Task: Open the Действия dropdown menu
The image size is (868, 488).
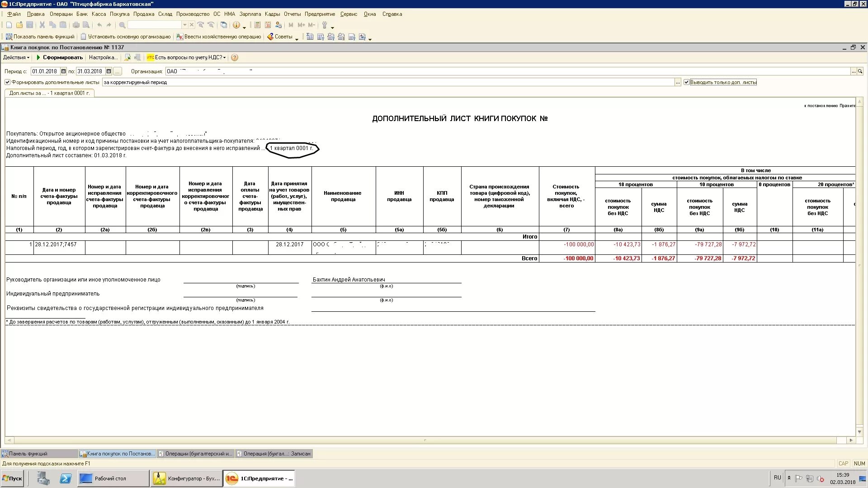Action: 16,57
